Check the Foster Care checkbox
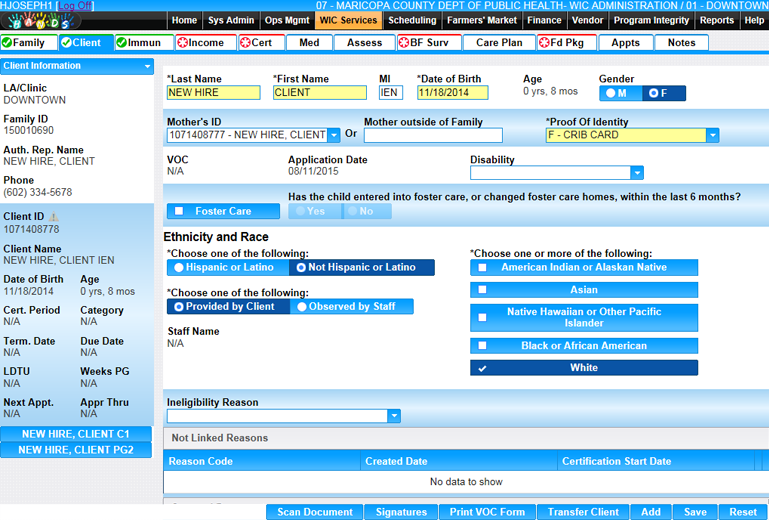The image size is (769, 520). [x=179, y=211]
